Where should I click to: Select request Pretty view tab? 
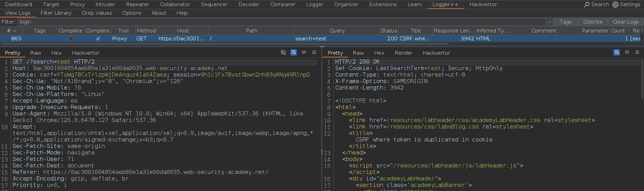[x=13, y=53]
